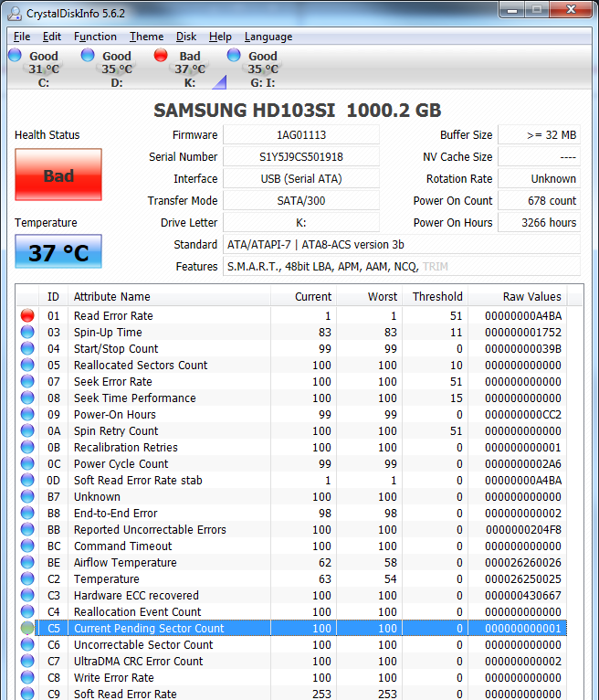Screen dimensions: 599x700
Task: Click the status icon for Seek Time Performance
Action: click(27, 398)
